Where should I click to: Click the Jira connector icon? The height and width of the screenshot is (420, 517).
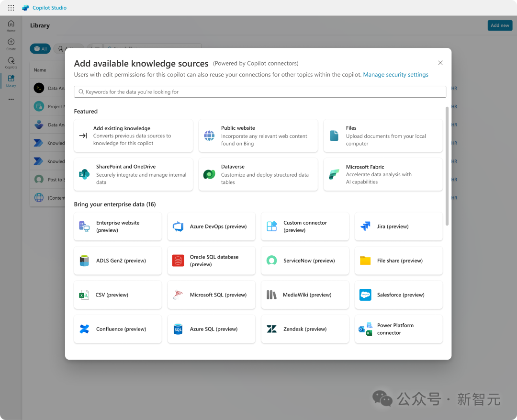click(365, 227)
